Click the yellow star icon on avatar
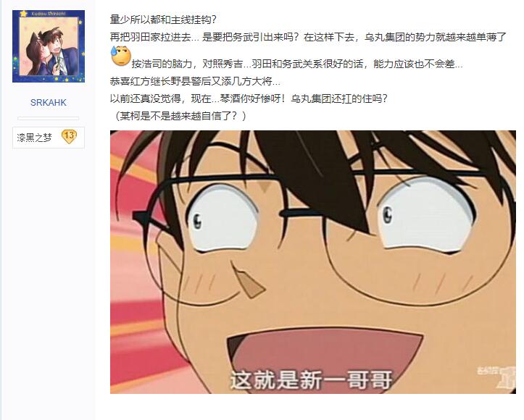 23,14
